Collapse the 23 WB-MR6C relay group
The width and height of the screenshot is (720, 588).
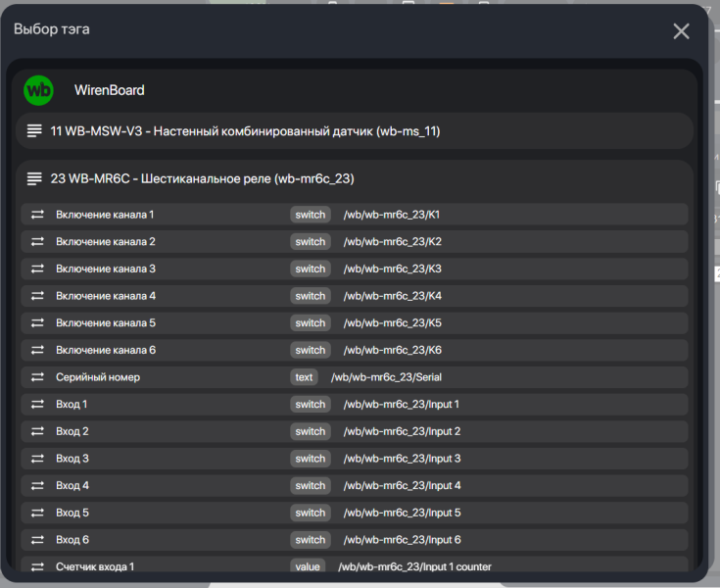click(x=354, y=178)
